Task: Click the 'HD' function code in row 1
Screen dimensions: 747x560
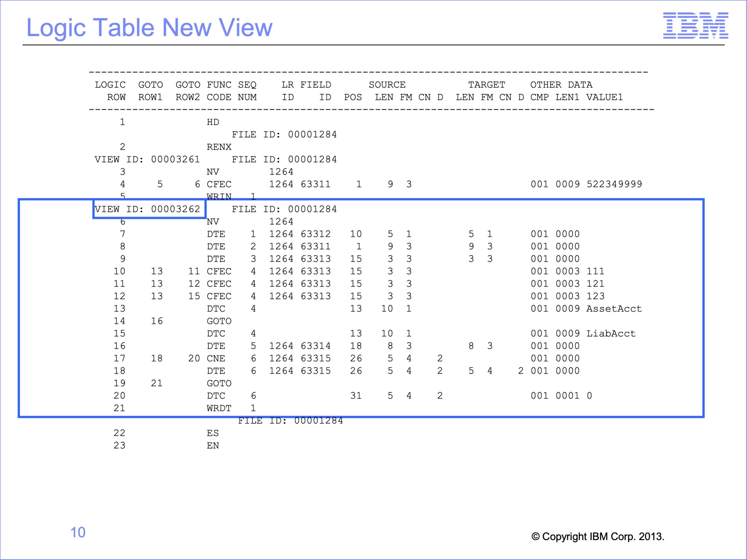Action: pyautogui.click(x=213, y=122)
